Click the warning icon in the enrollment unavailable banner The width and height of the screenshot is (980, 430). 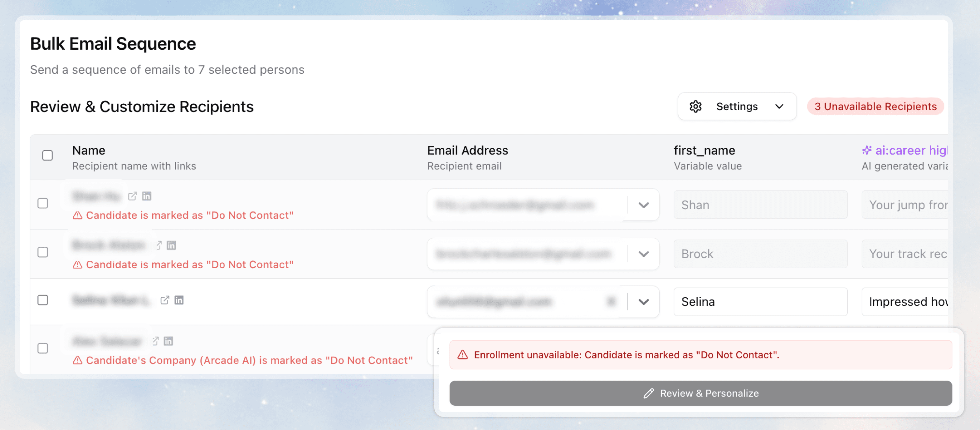point(462,355)
